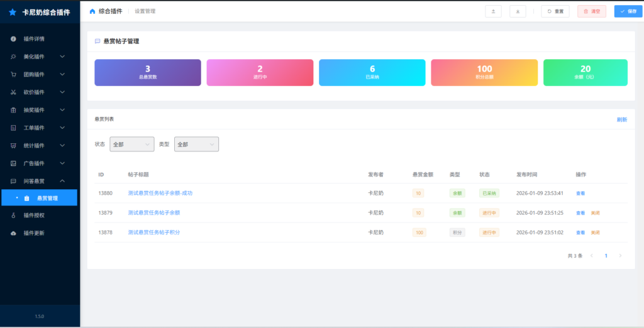This screenshot has height=328, width=644.
Task: Click the upload icon button in header
Action: pos(493,11)
